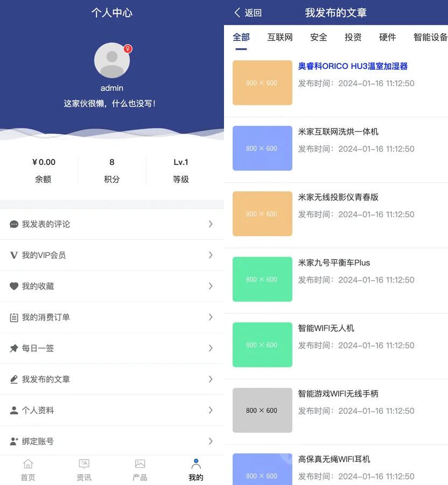Image resolution: width=448 pixels, height=485 pixels.
Task: Open article 米家九号平衡车Plus
Action: 334,263
